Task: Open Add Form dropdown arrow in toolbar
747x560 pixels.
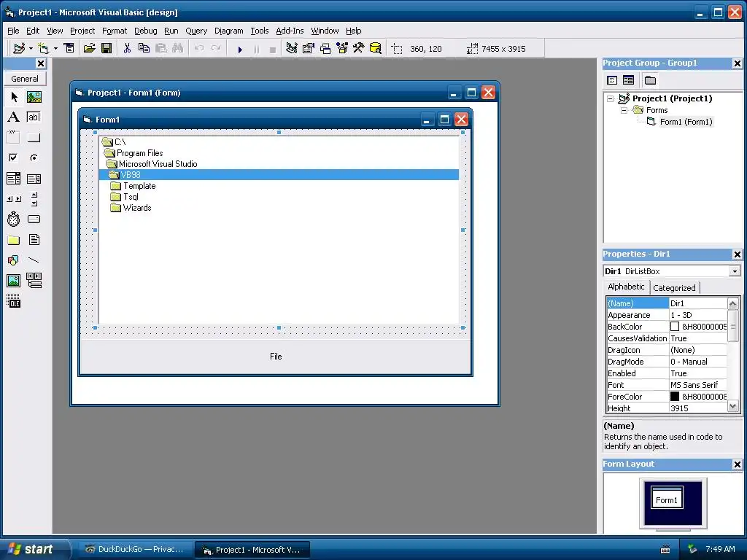Action: click(55, 49)
